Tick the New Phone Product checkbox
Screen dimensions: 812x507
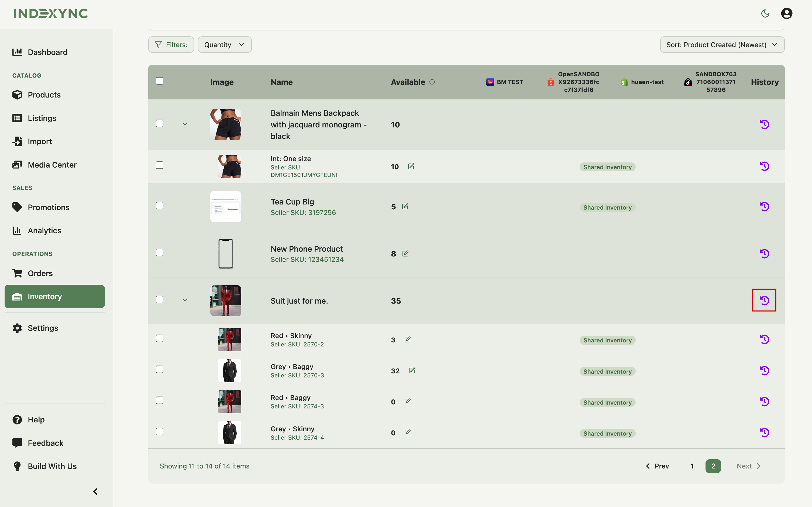[160, 252]
